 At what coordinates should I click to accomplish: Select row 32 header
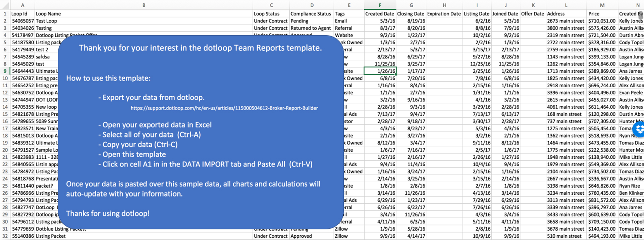(x=5, y=236)
